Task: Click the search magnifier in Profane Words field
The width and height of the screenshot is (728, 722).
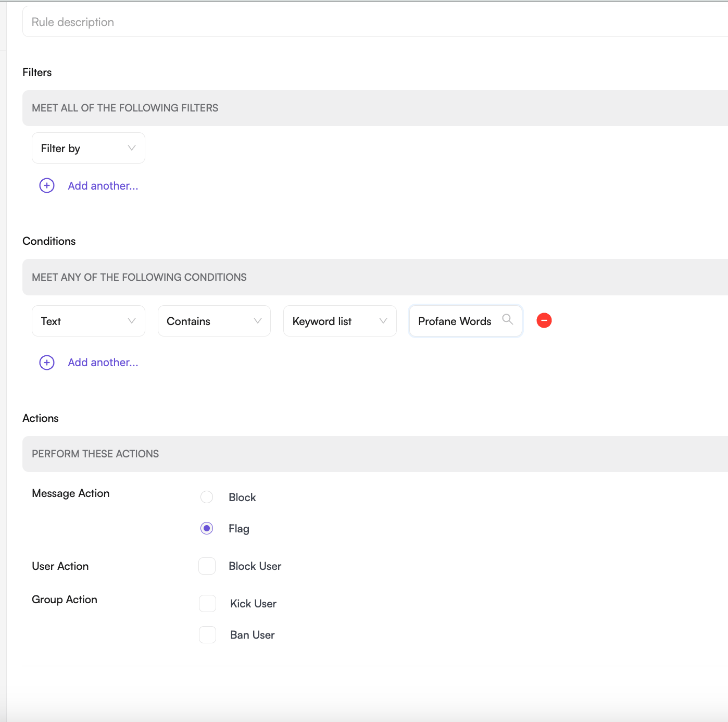Action: (x=508, y=319)
